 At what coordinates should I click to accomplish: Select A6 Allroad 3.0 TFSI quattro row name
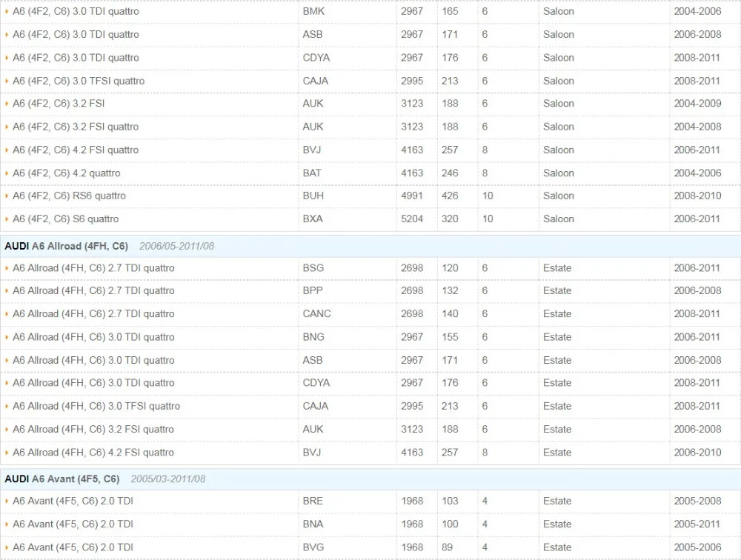[96, 407]
